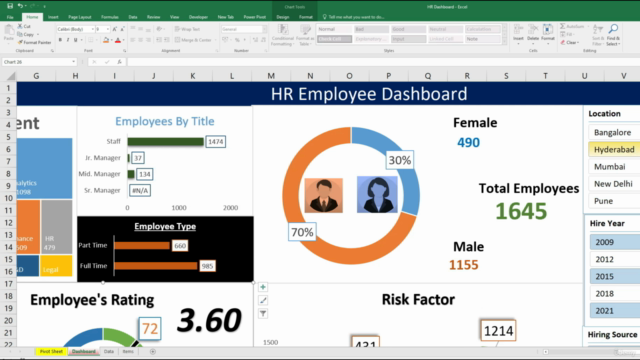Select the Mumbai location slicer item
The image size is (640, 360).
coord(614,167)
